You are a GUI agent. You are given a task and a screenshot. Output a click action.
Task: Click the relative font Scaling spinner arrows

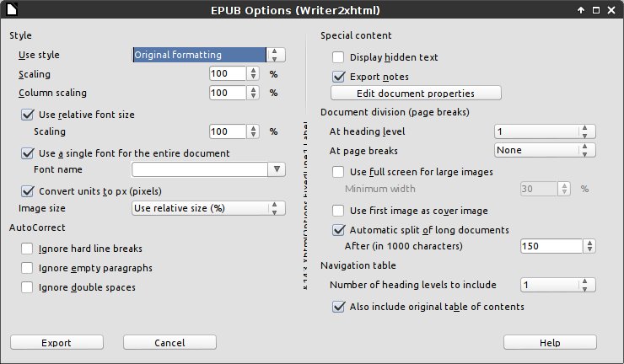253,131
